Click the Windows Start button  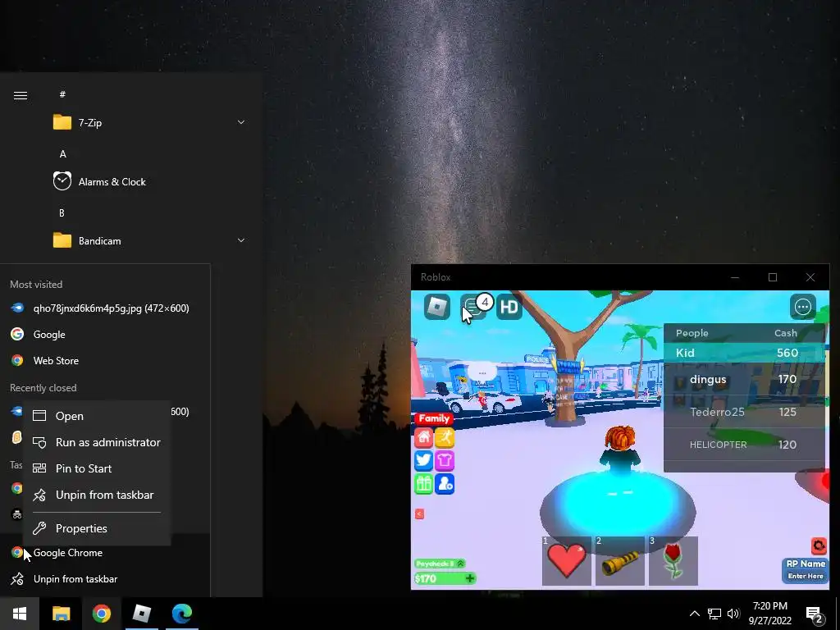click(x=20, y=614)
